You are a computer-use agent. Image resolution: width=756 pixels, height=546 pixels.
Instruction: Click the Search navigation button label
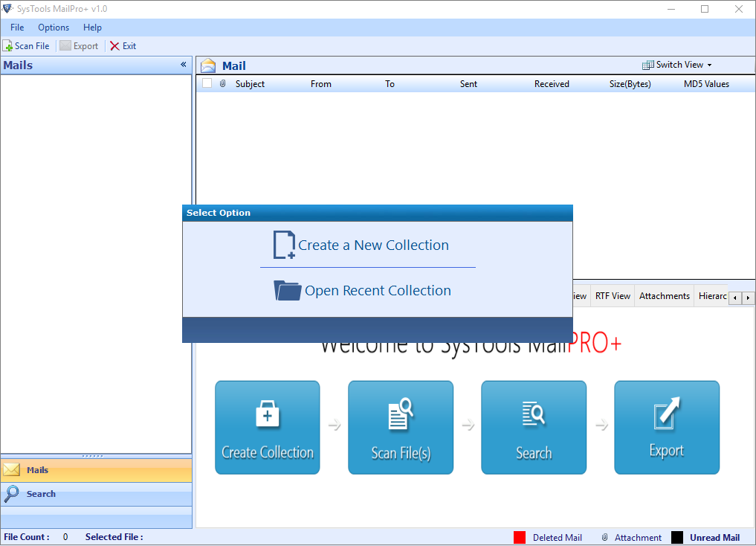[x=41, y=494]
